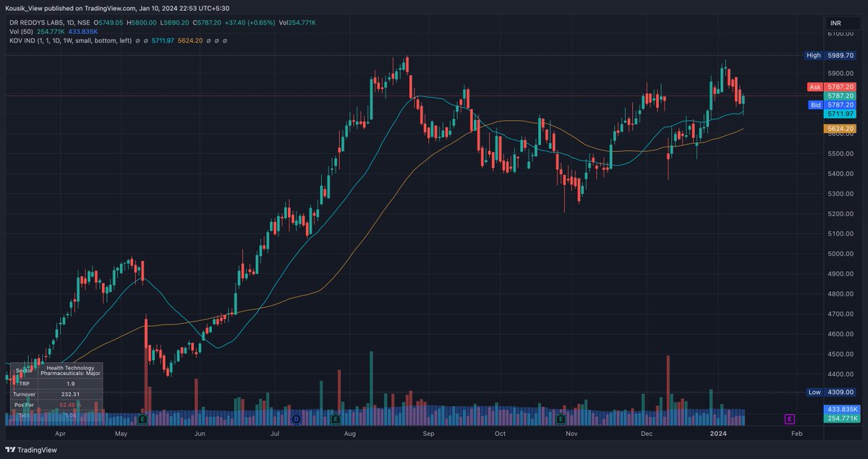
Task: Click the teal 254.771K volume axis label
Action: [841, 418]
